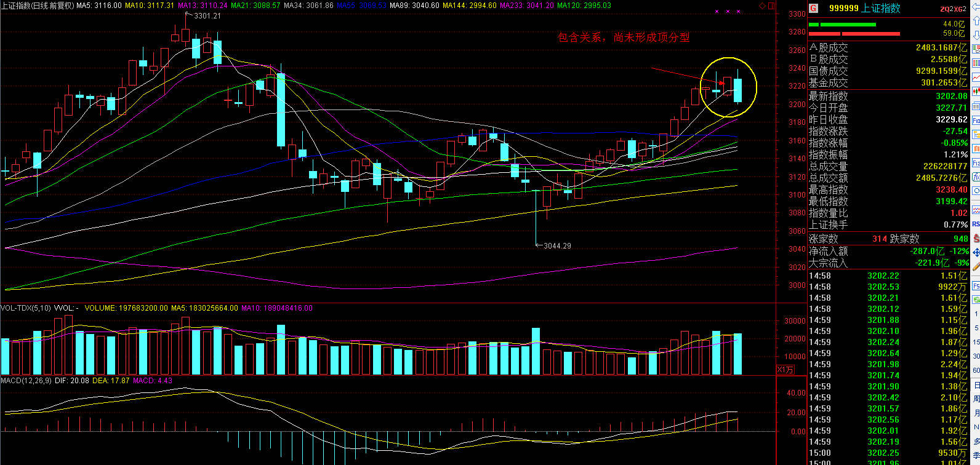
Task: Click the formula fx icon in right toolbar
Action: click(x=976, y=177)
